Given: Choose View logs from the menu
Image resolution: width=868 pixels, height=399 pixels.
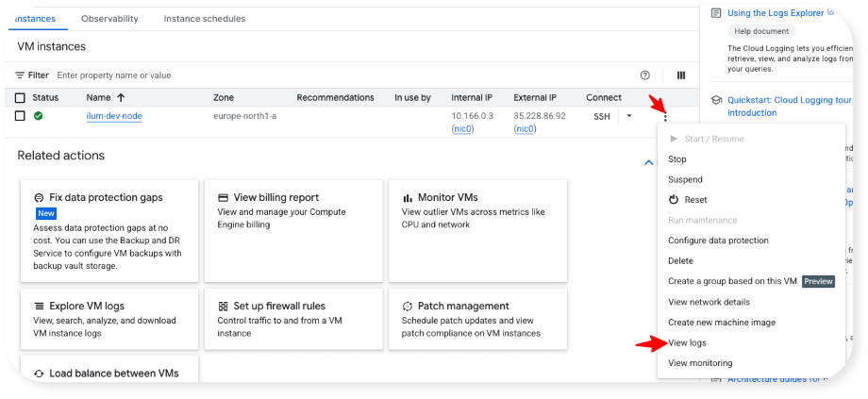Looking at the screenshot, I should pyautogui.click(x=687, y=342).
